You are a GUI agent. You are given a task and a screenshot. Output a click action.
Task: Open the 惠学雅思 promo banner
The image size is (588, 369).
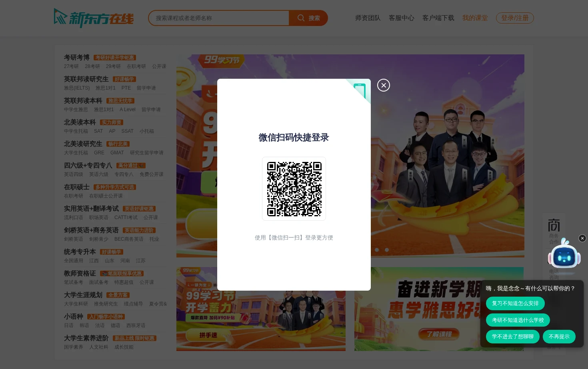[x=439, y=309]
